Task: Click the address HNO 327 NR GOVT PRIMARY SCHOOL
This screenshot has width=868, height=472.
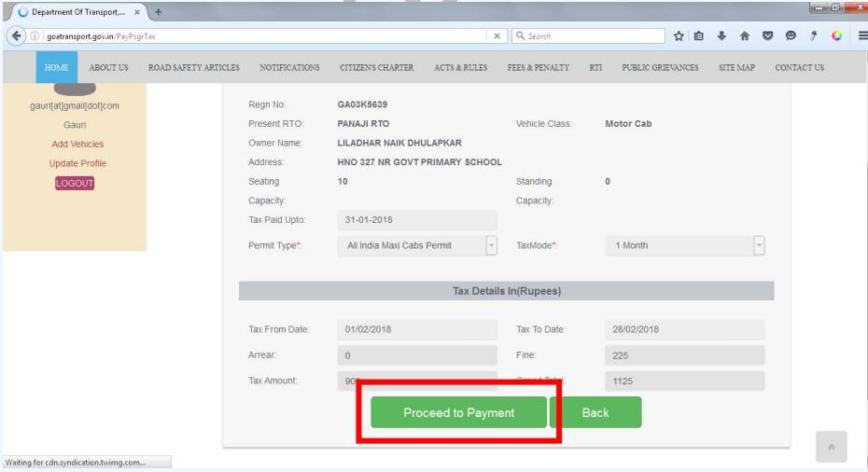Action: [419, 162]
